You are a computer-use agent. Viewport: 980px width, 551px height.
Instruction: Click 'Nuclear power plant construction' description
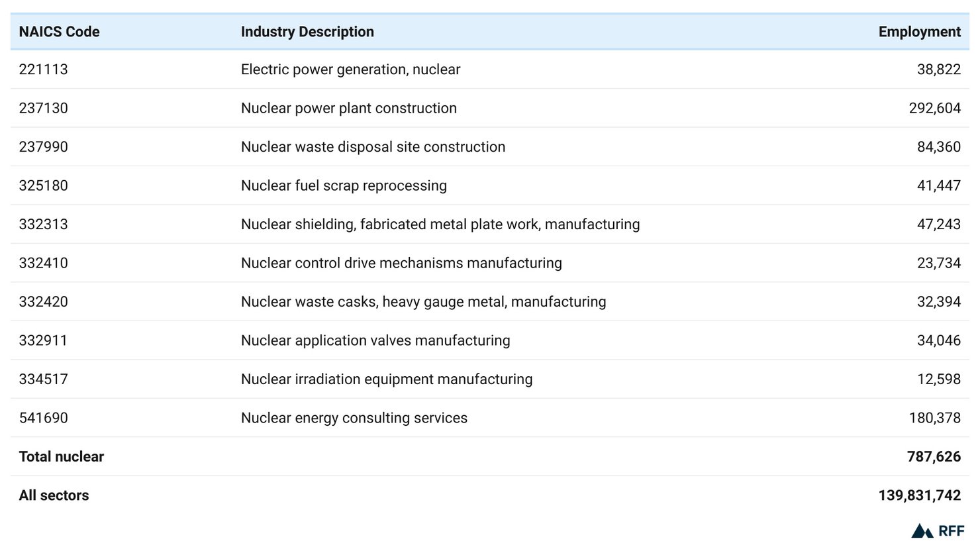point(348,108)
